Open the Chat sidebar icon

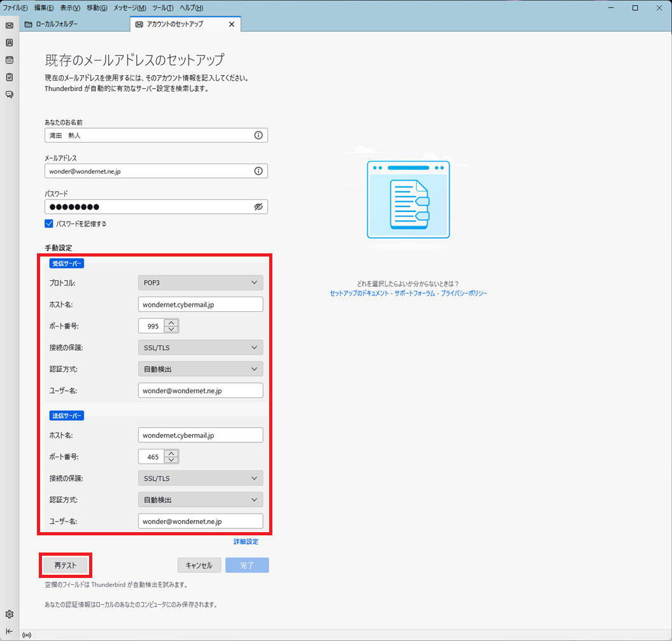(10, 94)
